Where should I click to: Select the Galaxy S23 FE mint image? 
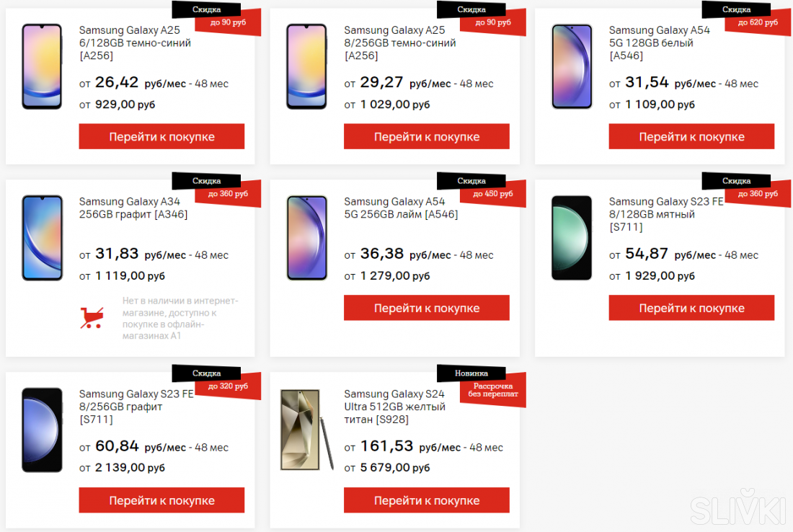coord(572,237)
